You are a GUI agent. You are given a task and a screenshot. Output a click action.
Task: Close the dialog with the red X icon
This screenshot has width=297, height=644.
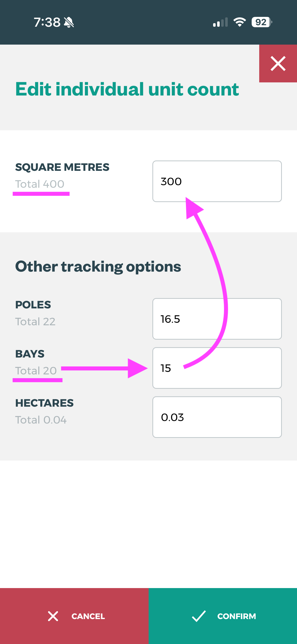[278, 63]
